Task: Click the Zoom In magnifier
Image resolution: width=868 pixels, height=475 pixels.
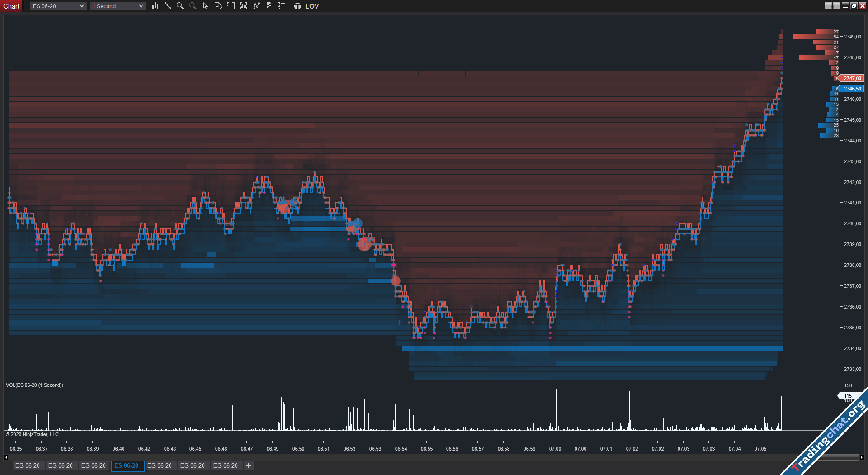Action: click(180, 6)
